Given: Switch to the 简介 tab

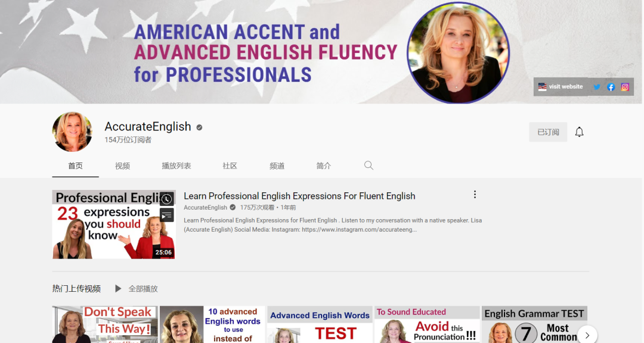Looking at the screenshot, I should click(x=324, y=166).
